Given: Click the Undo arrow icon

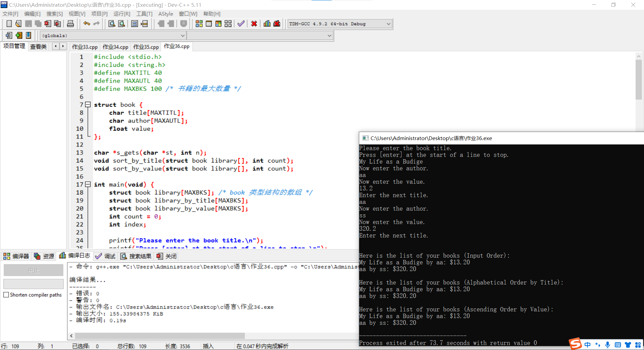Looking at the screenshot, I should click(87, 24).
